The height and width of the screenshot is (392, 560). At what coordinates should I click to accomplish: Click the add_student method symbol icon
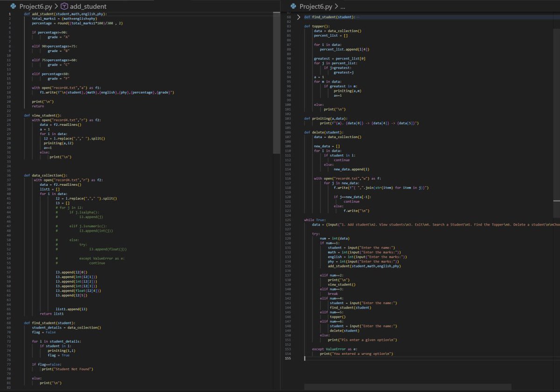(x=65, y=7)
